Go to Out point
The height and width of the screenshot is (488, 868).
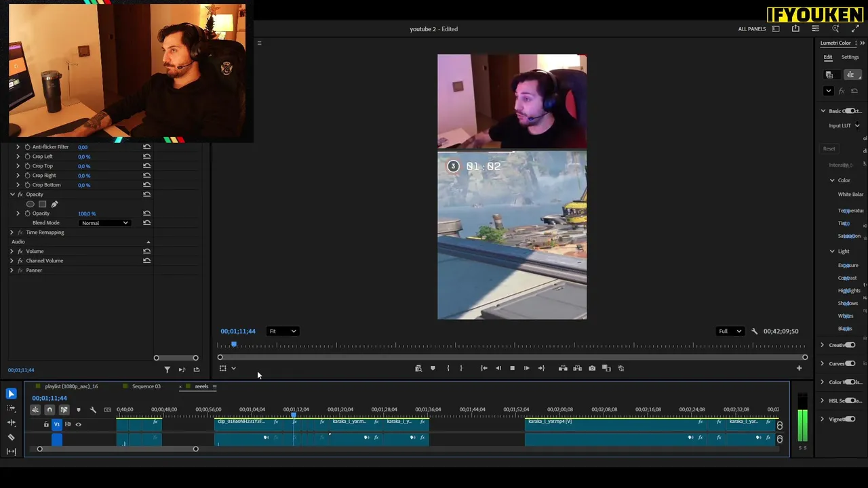(540, 368)
